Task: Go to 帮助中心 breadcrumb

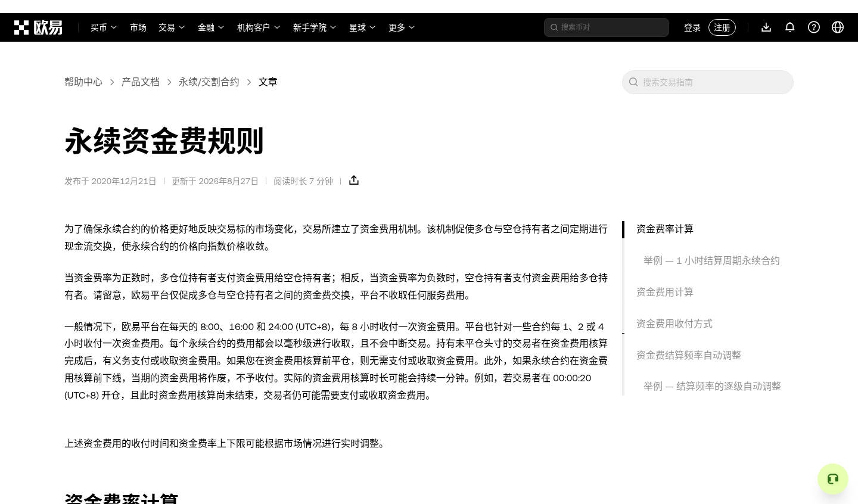Action: pyautogui.click(x=83, y=82)
